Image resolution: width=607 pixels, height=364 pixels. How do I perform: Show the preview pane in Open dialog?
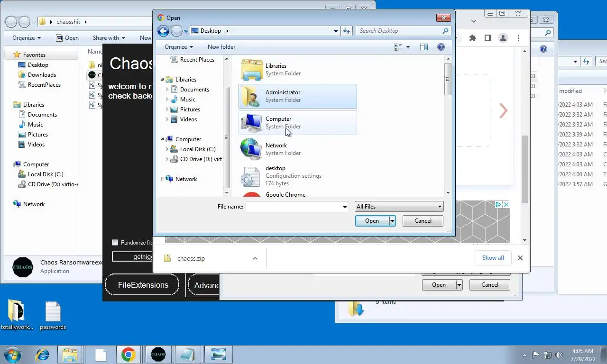(424, 47)
